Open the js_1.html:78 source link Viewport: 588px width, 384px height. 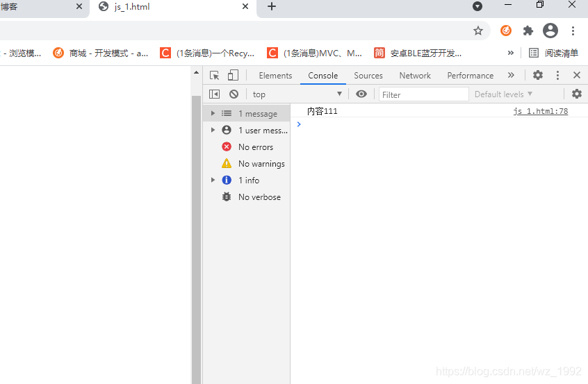(540, 111)
